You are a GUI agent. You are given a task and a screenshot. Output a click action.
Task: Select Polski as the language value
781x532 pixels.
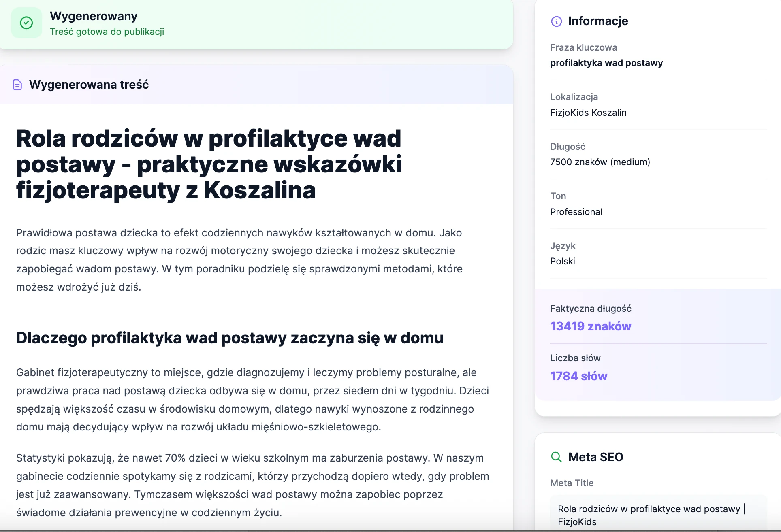[562, 261]
